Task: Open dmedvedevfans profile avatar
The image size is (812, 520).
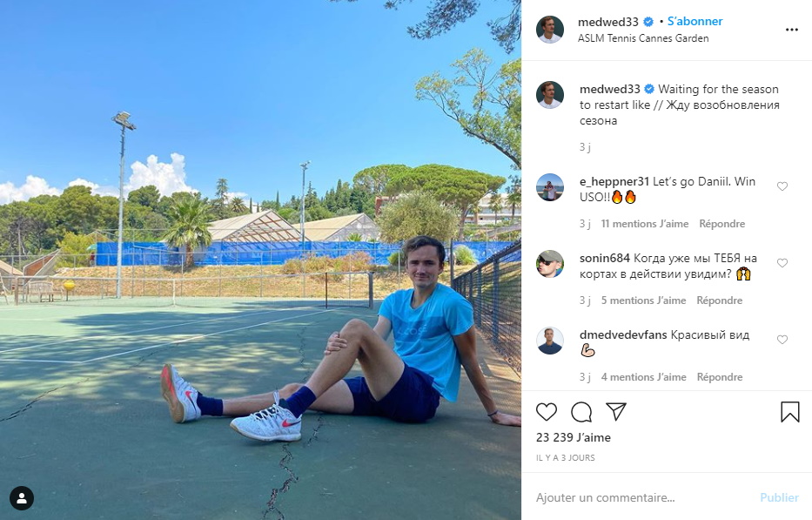Action: click(x=549, y=341)
